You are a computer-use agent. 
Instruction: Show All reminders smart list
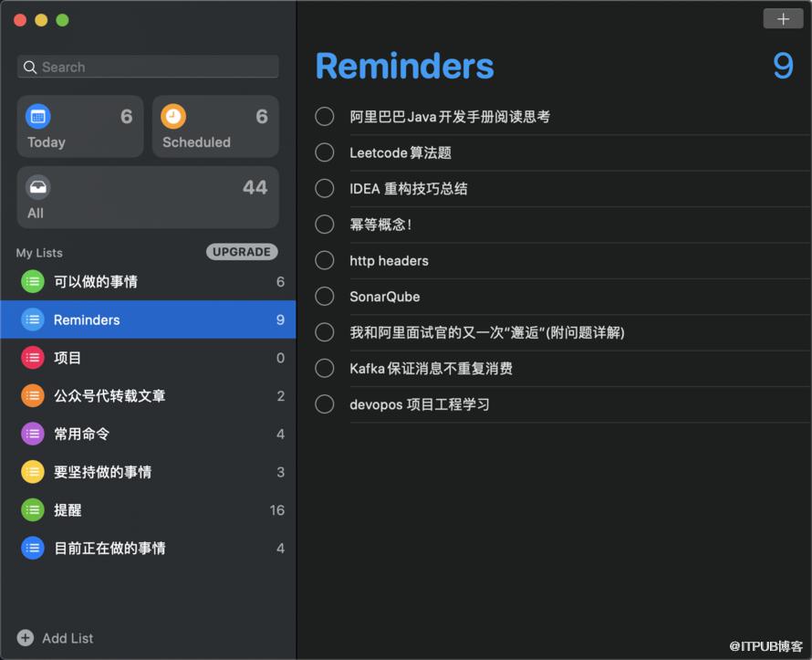(148, 197)
